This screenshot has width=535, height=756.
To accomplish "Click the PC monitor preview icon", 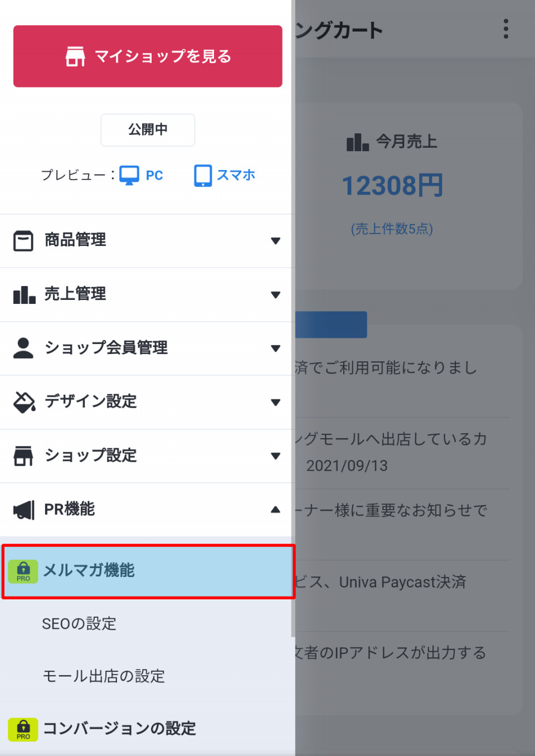I will click(x=129, y=175).
